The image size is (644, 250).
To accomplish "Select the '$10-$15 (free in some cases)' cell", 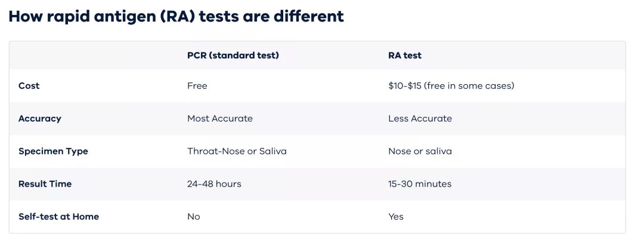I will 451,85.
